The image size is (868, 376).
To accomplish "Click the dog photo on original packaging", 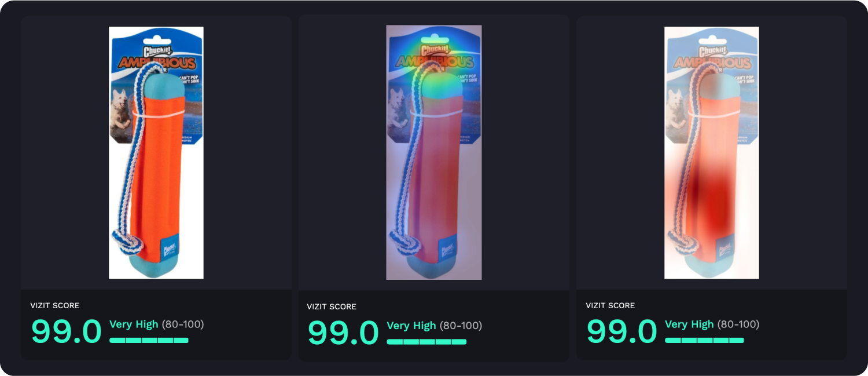I will coord(121,110).
